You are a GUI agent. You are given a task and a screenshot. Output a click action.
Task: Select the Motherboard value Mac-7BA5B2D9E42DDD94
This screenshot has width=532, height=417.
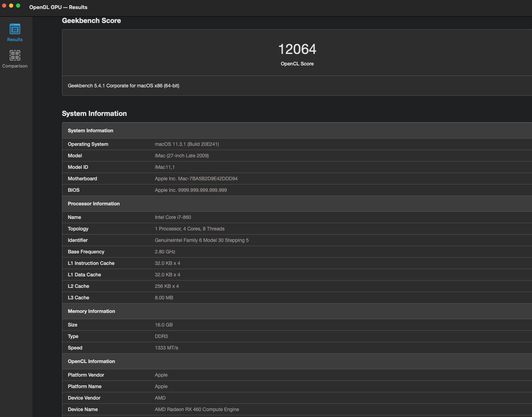point(196,179)
